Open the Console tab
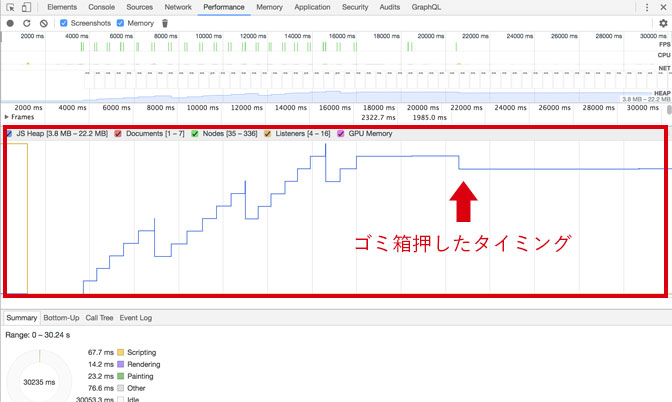The height and width of the screenshot is (402, 672). (x=102, y=7)
